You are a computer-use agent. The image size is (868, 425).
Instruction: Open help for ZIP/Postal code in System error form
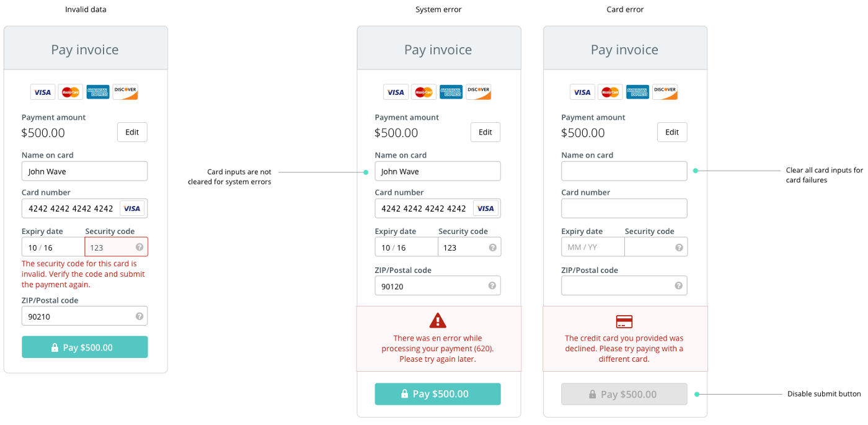(x=492, y=285)
